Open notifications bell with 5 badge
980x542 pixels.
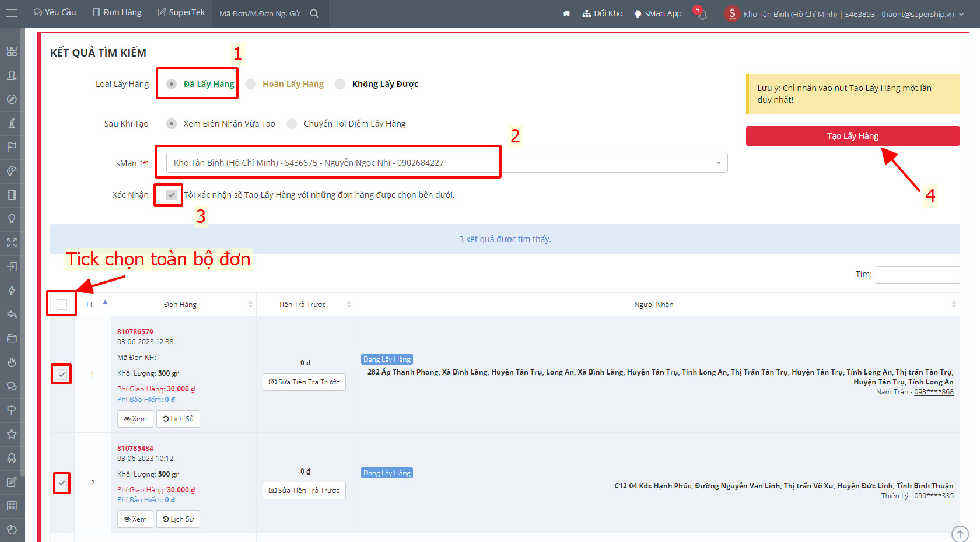pyautogui.click(x=702, y=13)
